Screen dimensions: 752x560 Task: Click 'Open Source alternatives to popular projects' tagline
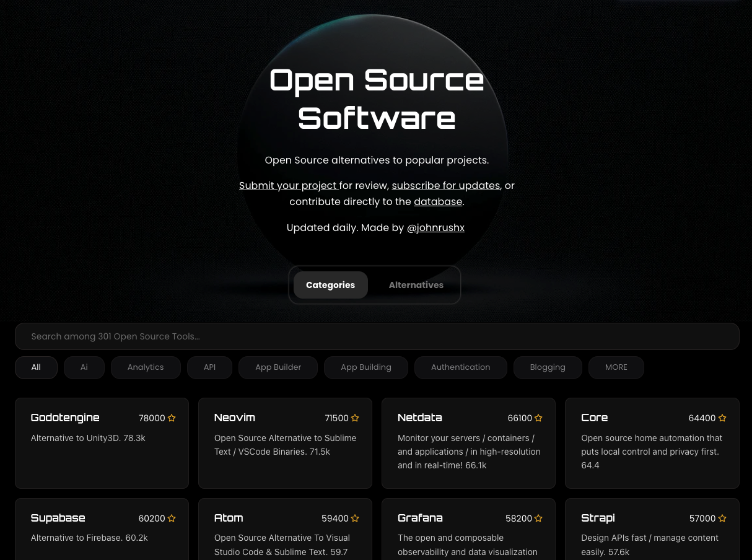click(x=377, y=160)
